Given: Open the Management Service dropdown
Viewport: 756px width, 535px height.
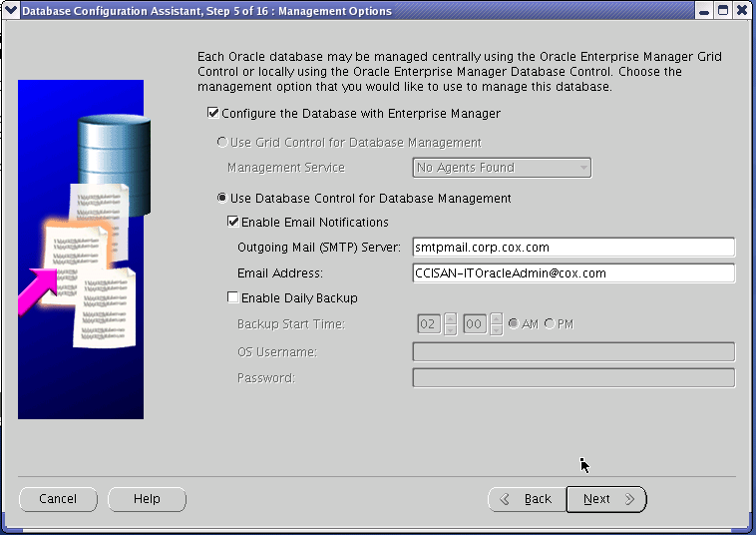Looking at the screenshot, I should point(502,168).
